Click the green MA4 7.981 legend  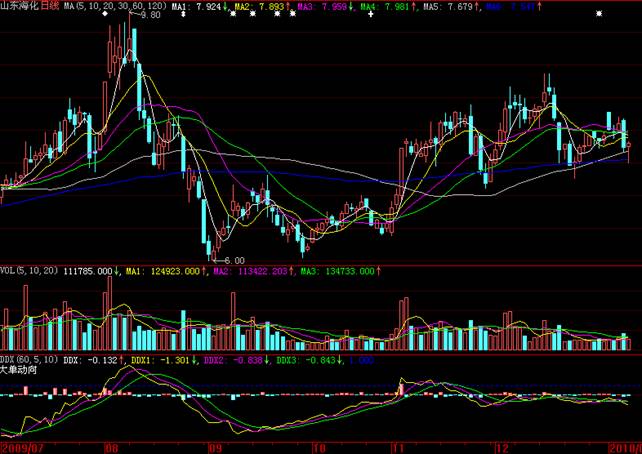[385, 6]
